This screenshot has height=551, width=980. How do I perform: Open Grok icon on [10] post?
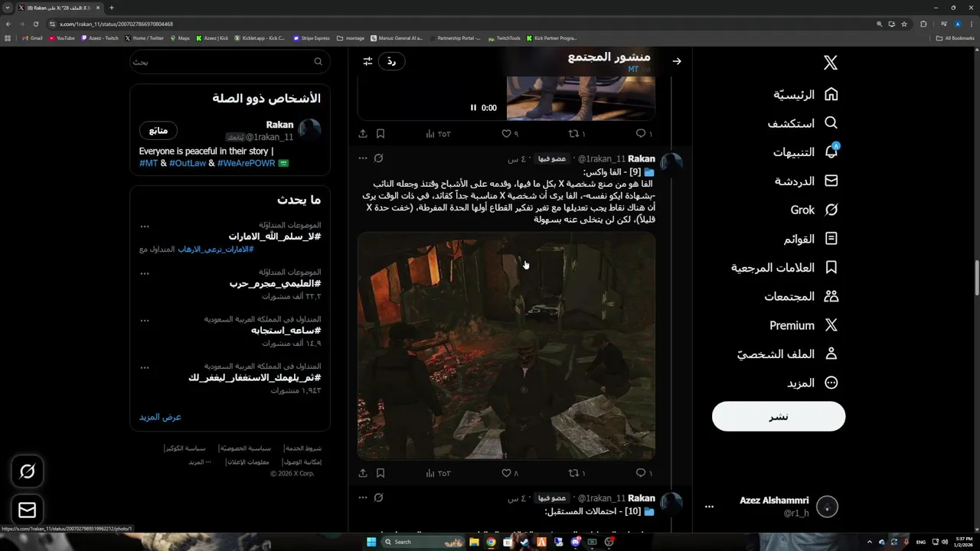click(x=378, y=498)
